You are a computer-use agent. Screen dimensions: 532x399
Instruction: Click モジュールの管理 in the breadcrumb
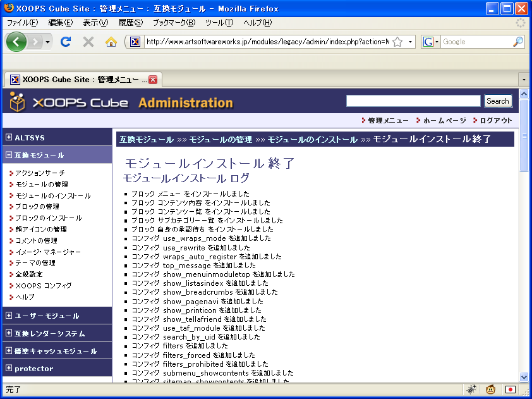[221, 139]
